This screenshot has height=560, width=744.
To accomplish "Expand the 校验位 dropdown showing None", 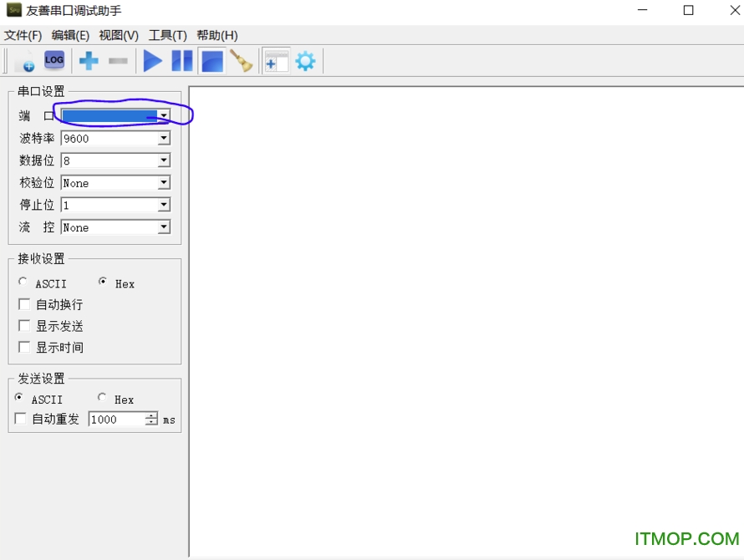I will (x=164, y=183).
